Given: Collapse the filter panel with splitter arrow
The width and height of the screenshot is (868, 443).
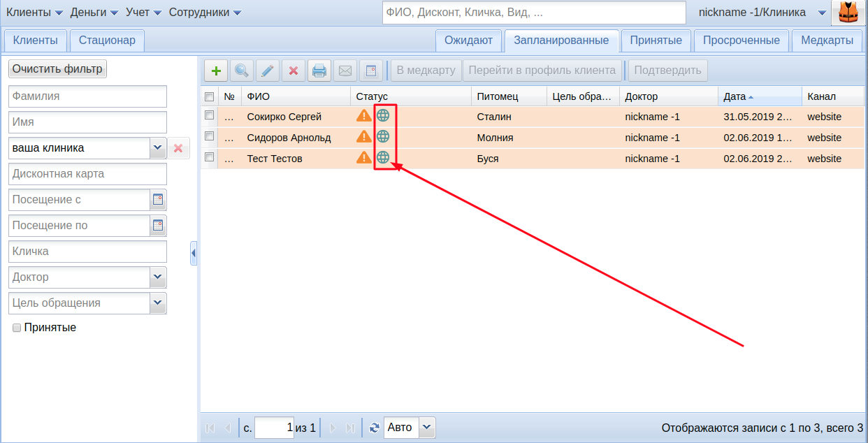Looking at the screenshot, I should coord(194,252).
